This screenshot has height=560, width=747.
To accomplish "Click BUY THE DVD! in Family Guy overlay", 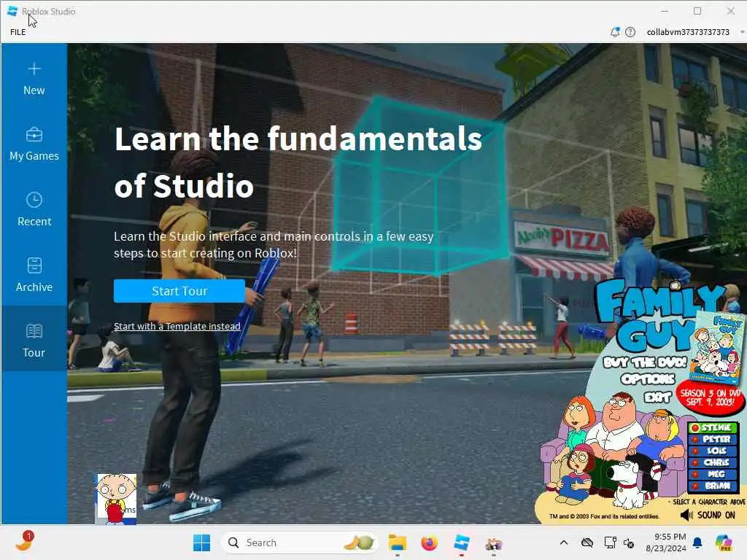I will (x=645, y=362).
